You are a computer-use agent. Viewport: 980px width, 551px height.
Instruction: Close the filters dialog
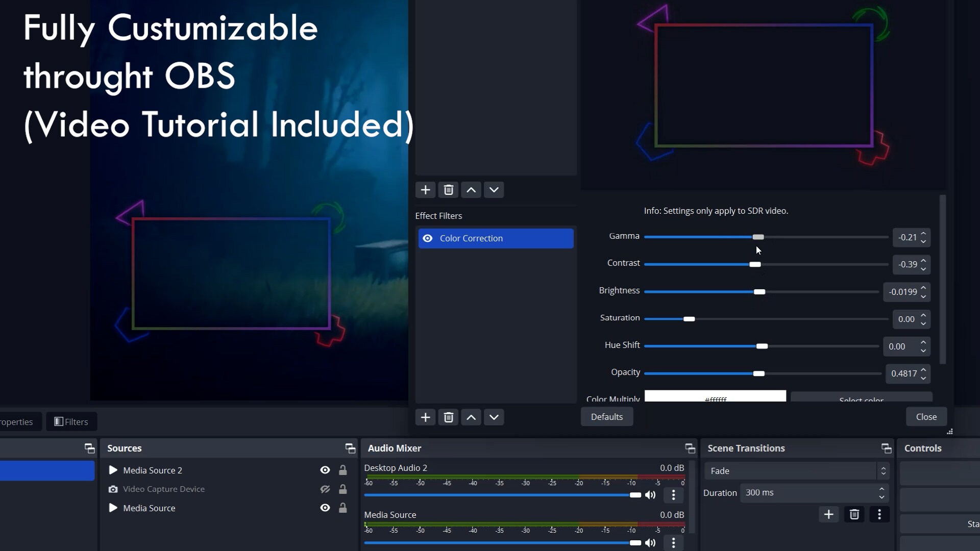926,417
